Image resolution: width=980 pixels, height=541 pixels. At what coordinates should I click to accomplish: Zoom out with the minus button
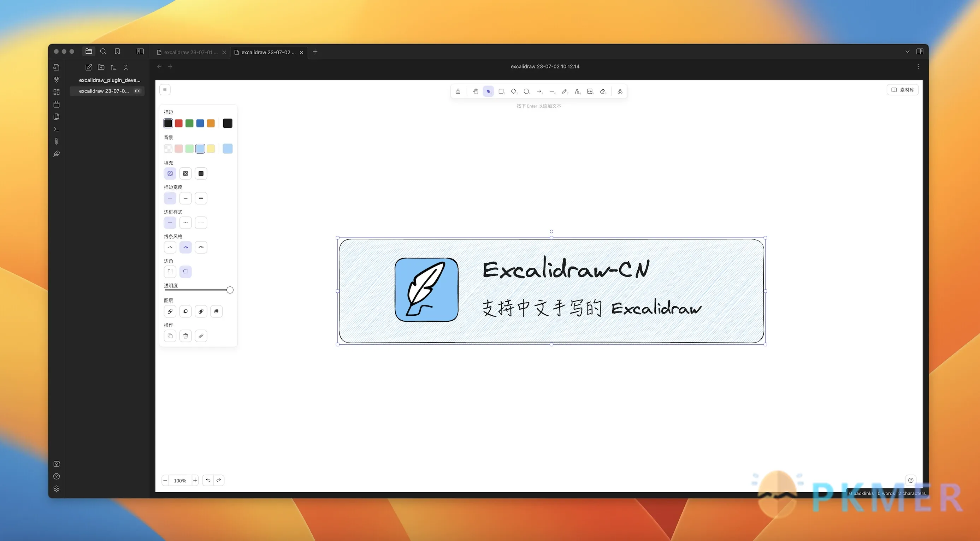coord(165,481)
